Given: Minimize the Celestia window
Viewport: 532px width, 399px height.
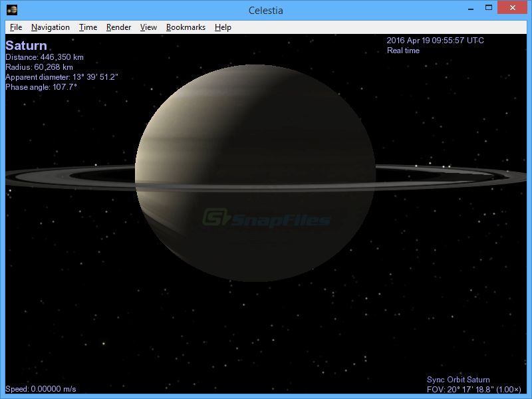Looking at the screenshot, I should (471, 9).
